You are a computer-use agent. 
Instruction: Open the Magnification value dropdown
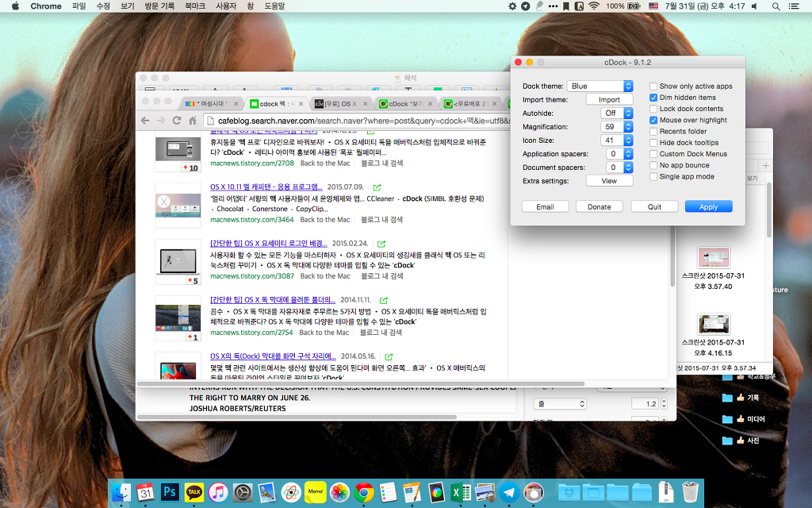click(615, 126)
